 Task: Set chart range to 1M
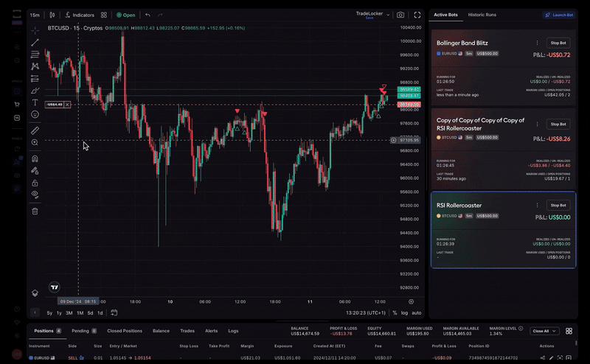coord(79,313)
